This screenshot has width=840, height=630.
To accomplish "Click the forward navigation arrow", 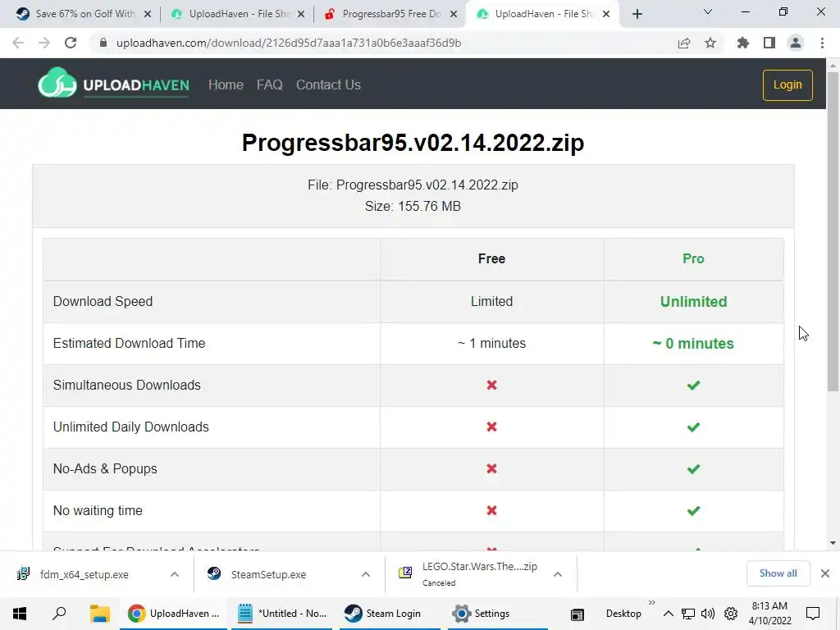I will 44,43.
